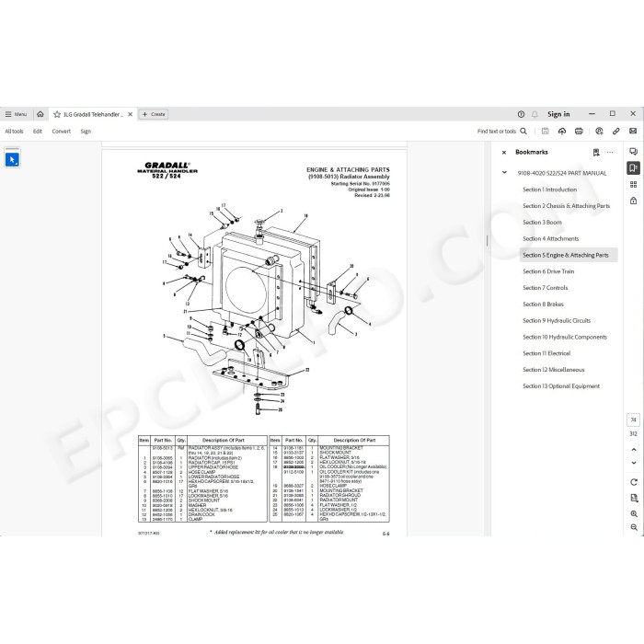Open the Convert menu
Image resolution: width=644 pixels, height=644 pixels.
pyautogui.click(x=62, y=132)
